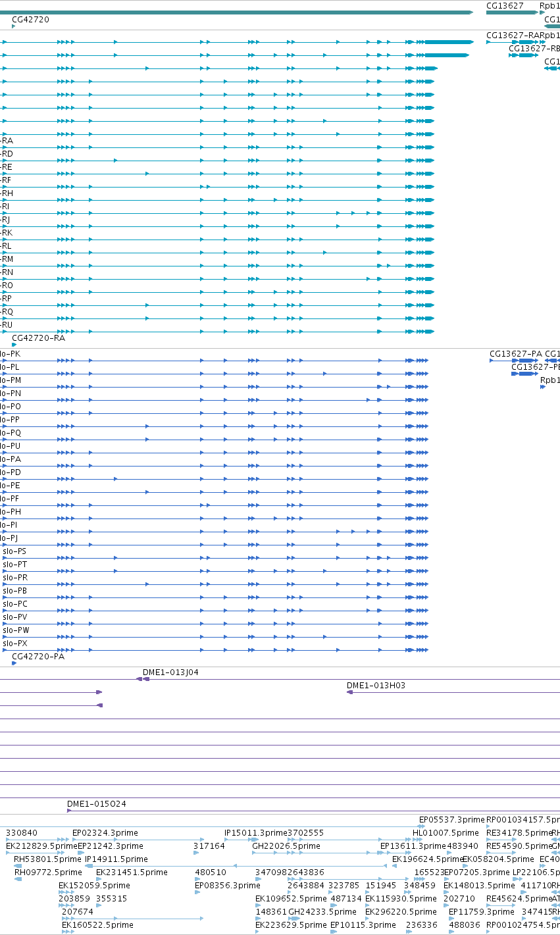Click the slo-PS protein label
Viewport: 560px width, 935px height.
[x=14, y=551]
